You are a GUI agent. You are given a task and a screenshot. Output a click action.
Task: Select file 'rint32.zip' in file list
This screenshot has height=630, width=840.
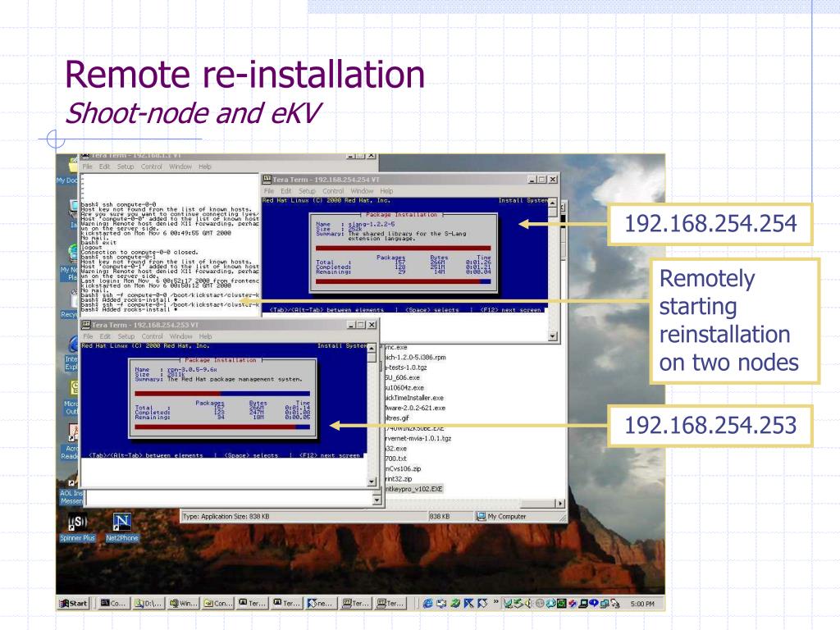399,479
